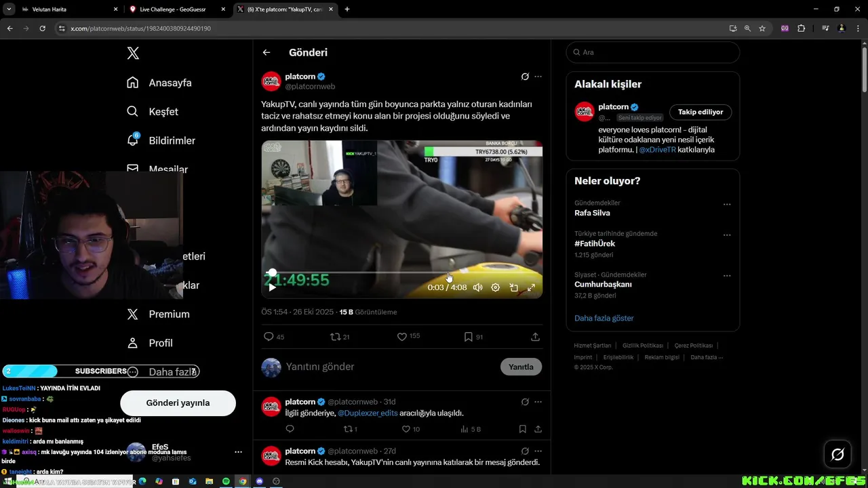
Task: Enter video fullscreen
Action: click(x=531, y=287)
